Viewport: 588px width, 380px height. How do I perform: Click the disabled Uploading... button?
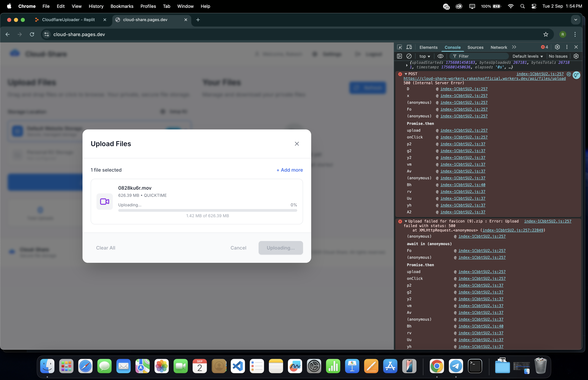[281, 248]
